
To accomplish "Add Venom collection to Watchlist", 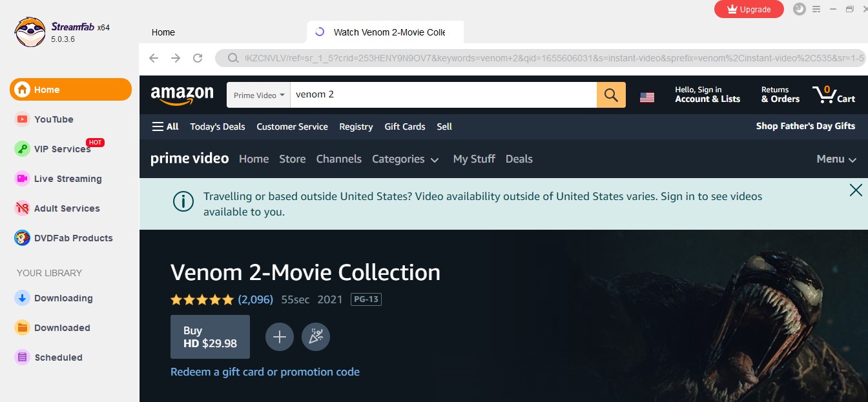I will coord(280,337).
